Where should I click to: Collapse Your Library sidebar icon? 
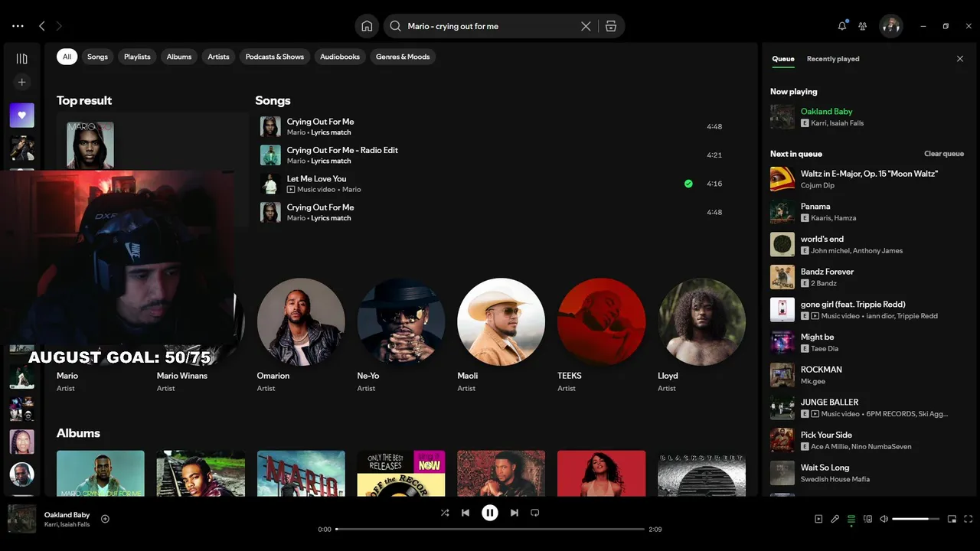21,59
